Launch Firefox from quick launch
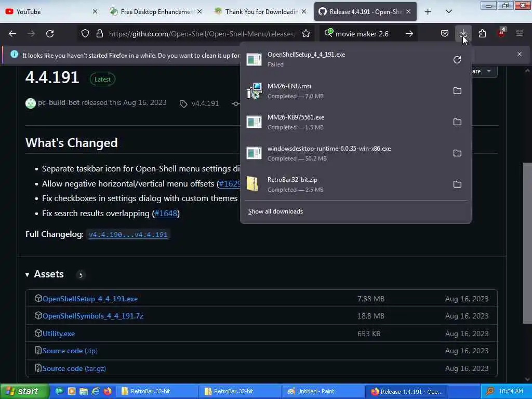The width and height of the screenshot is (532, 399). (108, 391)
